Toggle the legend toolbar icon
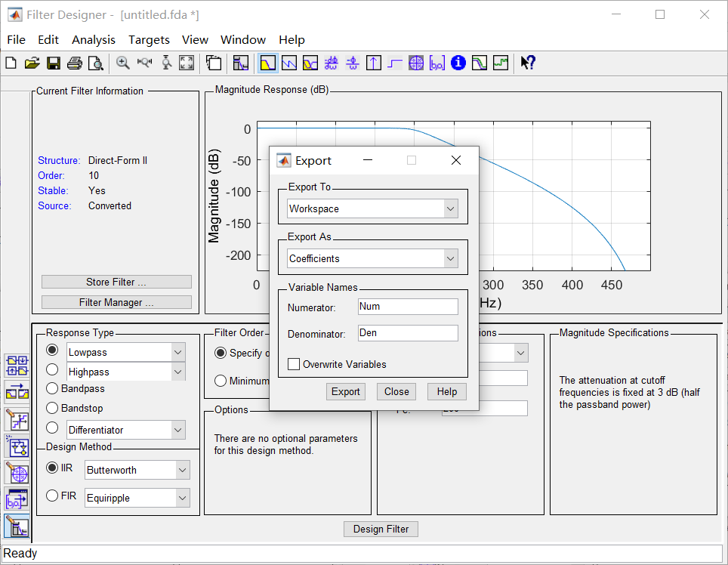The height and width of the screenshot is (565, 728). [214, 63]
